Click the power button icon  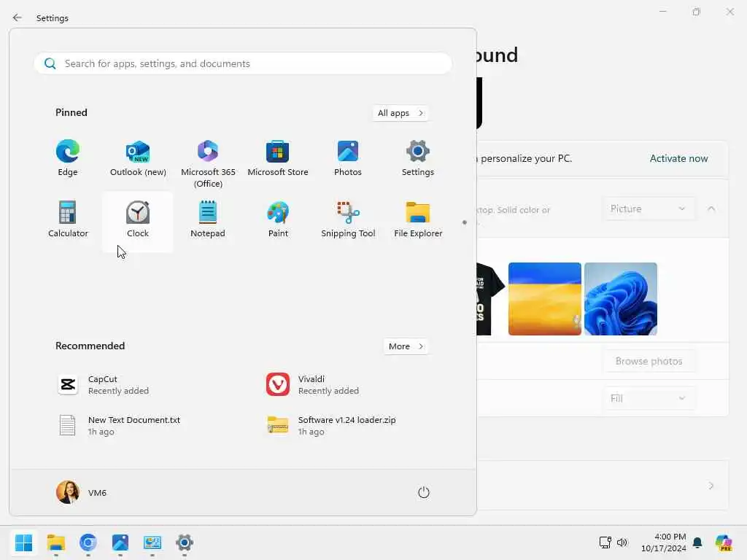[424, 492]
